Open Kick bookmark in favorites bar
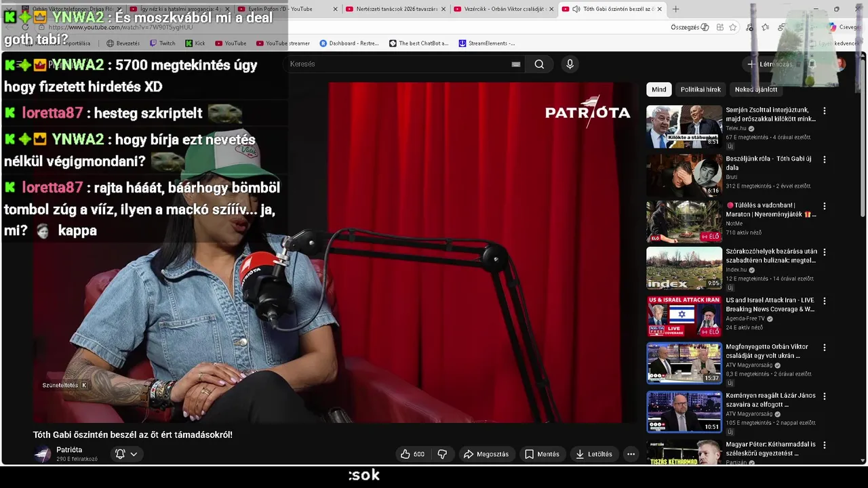The image size is (868, 488). (x=195, y=43)
